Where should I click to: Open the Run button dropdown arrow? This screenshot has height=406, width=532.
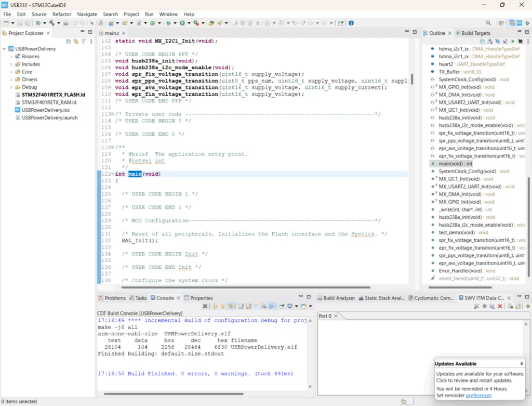pos(189,23)
